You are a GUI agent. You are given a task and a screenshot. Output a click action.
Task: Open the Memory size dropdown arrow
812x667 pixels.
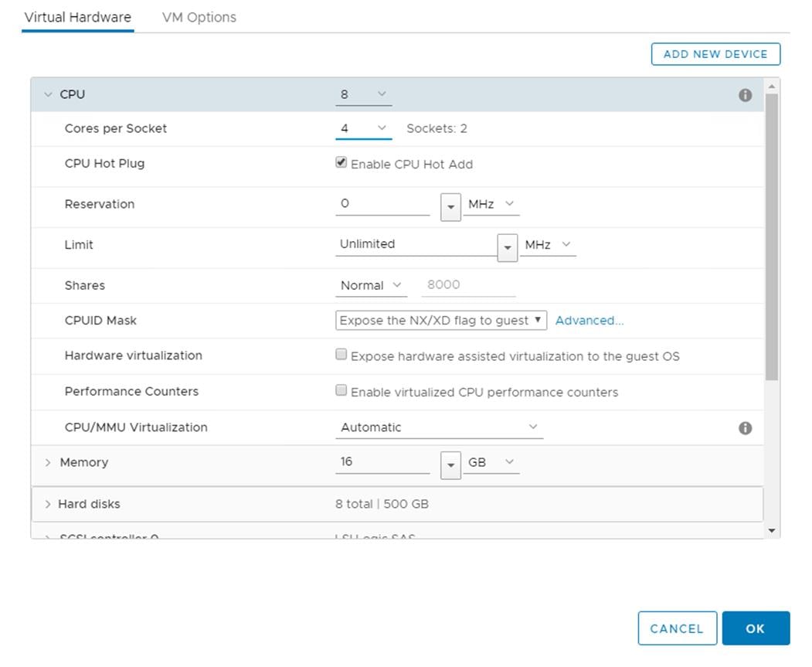tap(450, 465)
